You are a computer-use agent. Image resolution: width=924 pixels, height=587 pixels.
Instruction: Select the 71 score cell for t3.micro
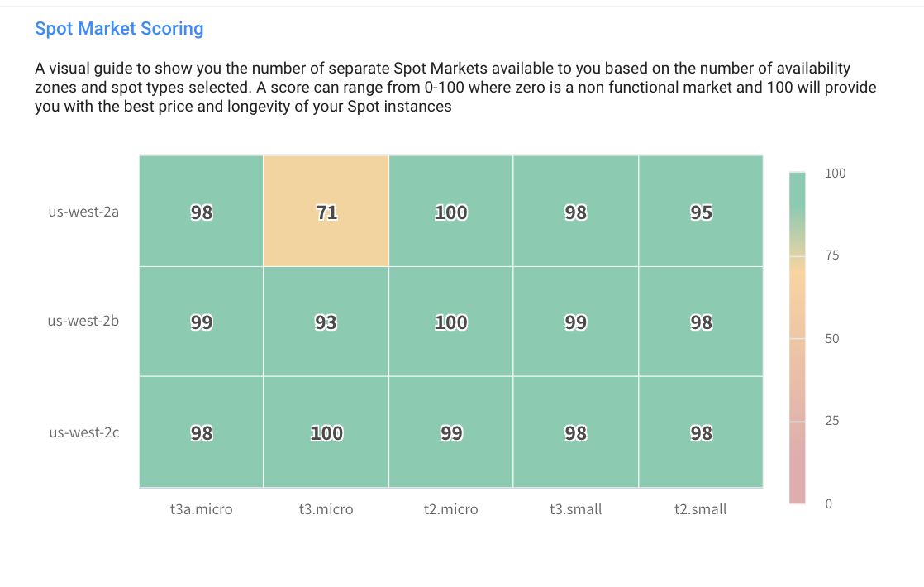point(326,212)
